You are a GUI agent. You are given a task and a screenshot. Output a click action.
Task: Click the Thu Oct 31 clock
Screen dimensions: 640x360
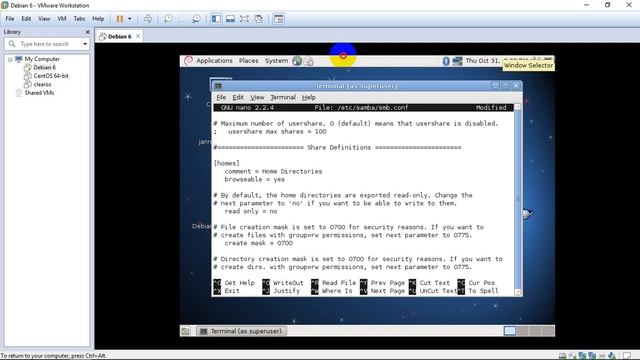(482, 61)
